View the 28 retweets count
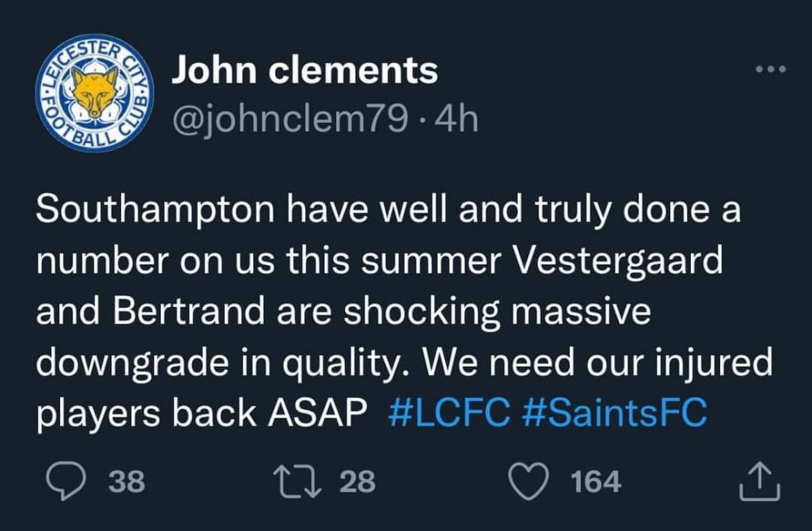This screenshot has height=531, width=812. click(357, 482)
